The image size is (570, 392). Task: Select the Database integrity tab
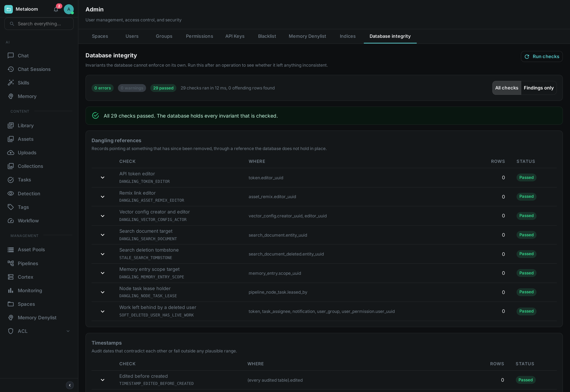390,36
